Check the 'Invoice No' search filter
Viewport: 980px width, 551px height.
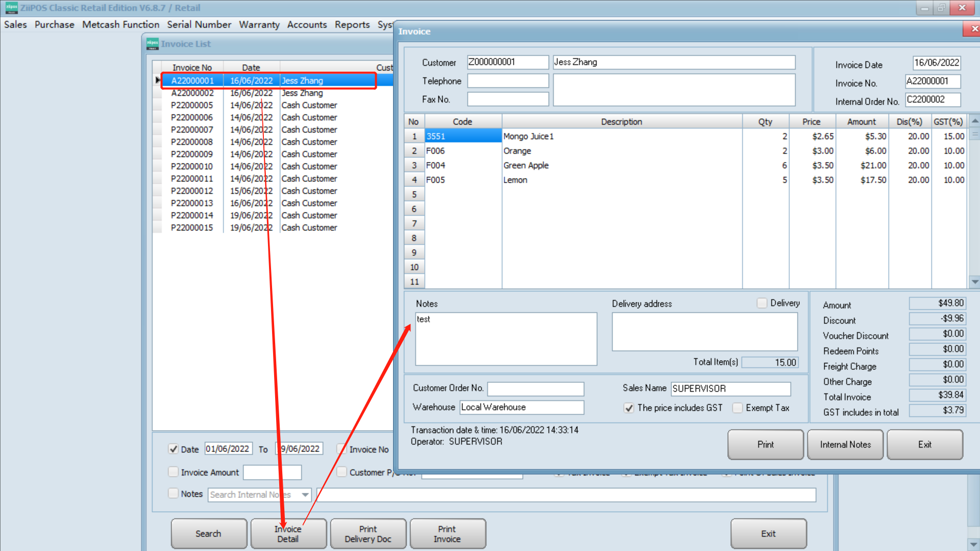341,449
